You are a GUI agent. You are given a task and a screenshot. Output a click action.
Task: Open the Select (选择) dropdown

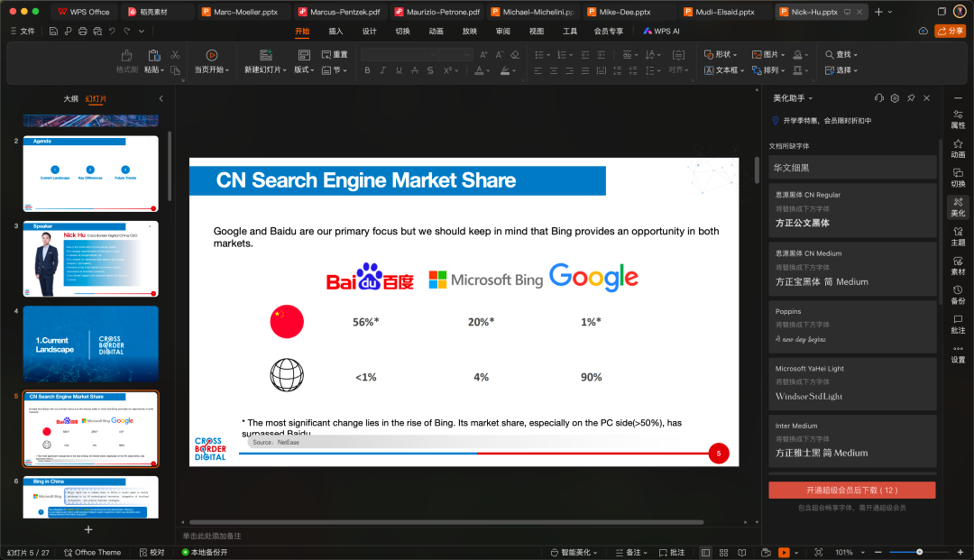tap(841, 70)
